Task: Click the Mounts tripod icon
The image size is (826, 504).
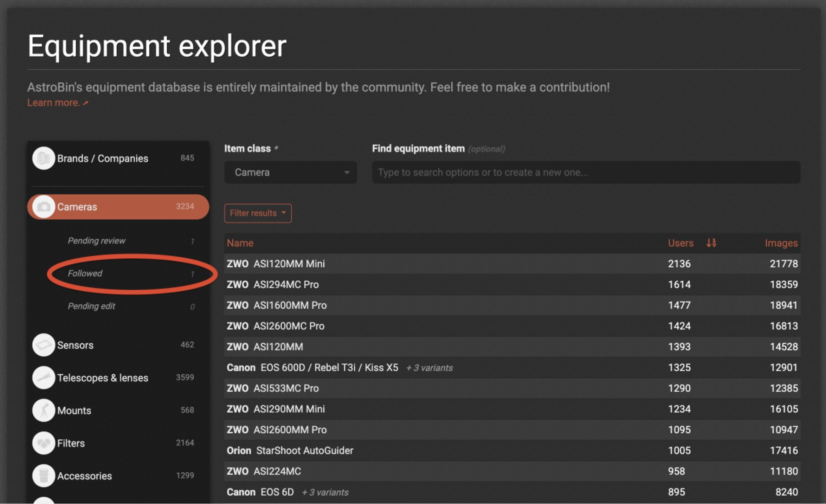Action: coord(44,410)
